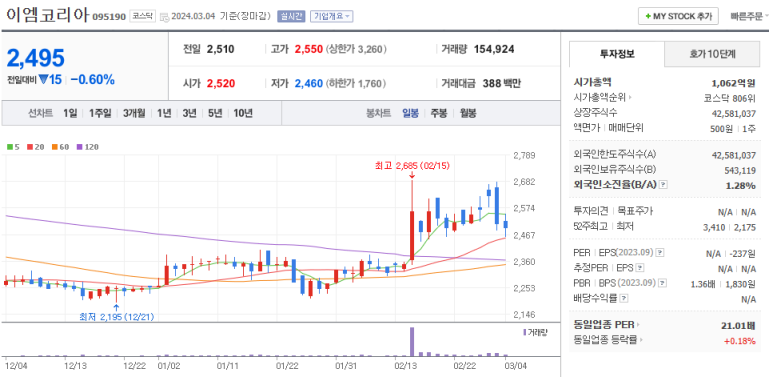Click the help icon beside EPS(2023.09)

click(660, 253)
